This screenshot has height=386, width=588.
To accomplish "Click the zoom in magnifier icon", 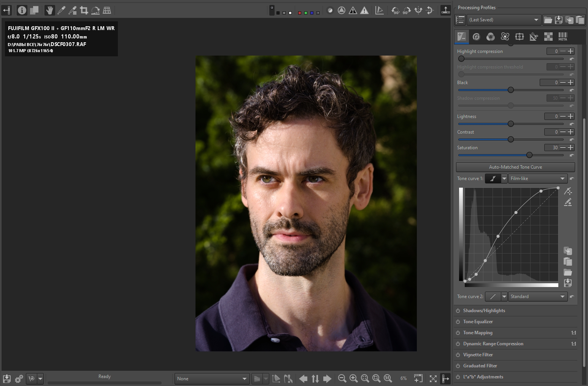I will pos(353,378).
